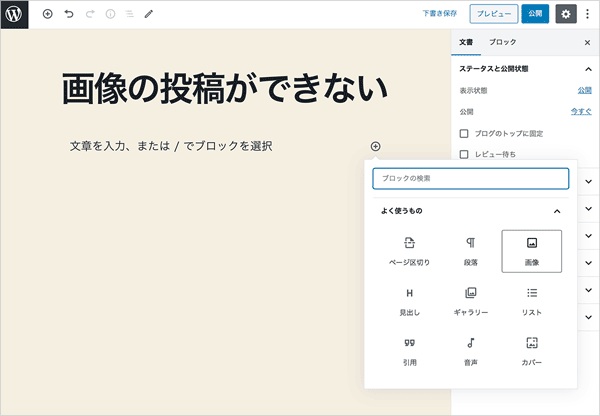Expand the second collapsed sidebar panel
The height and width of the screenshot is (416, 600).
(589, 209)
